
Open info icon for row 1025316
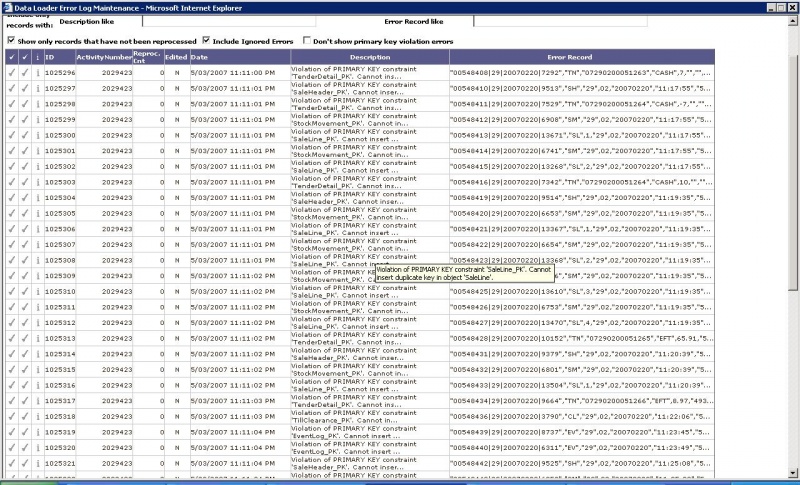click(38, 385)
